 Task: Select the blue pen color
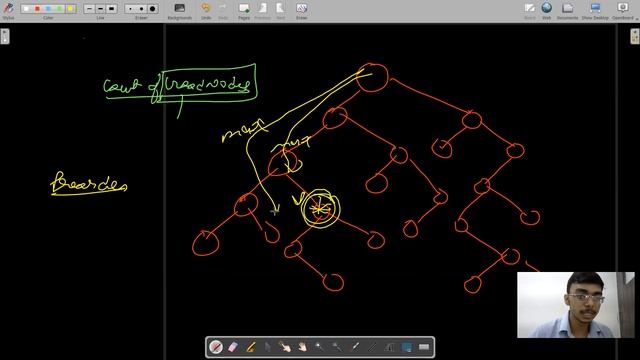(48, 9)
